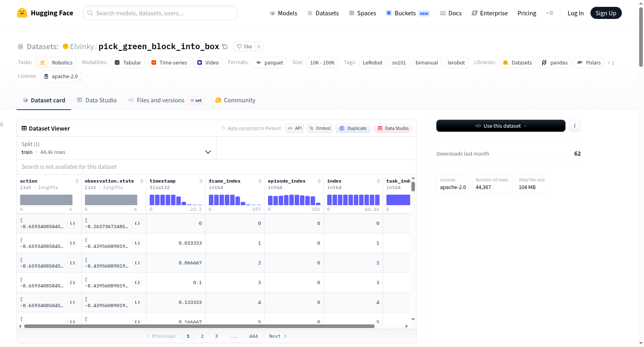Switch to the Data Studio tab
Screen dimensions: 644x347
(x=97, y=100)
